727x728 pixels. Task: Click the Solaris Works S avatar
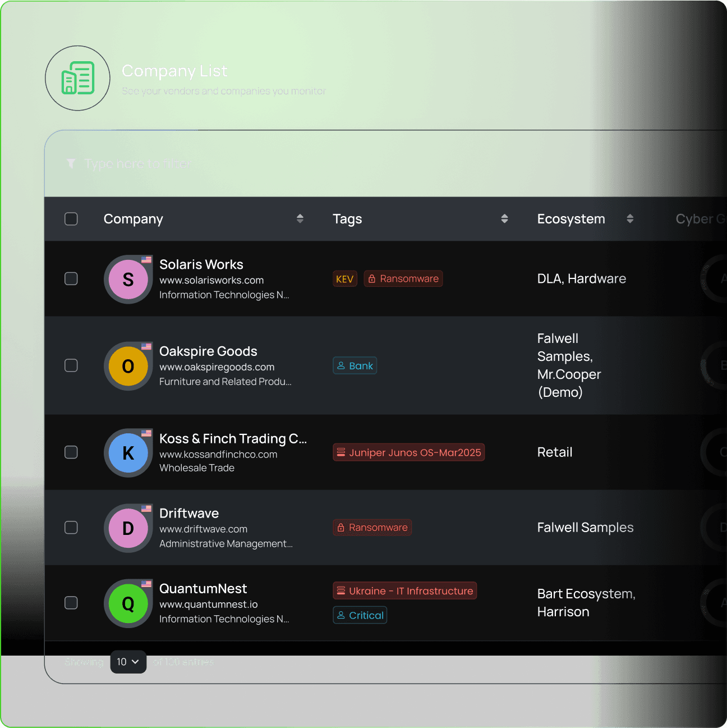128,280
